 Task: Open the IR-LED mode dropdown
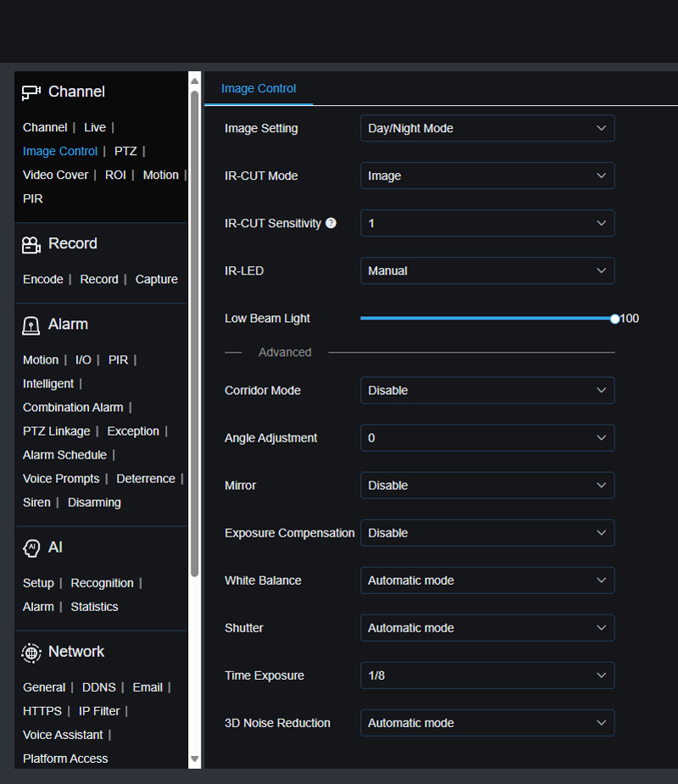pos(487,270)
